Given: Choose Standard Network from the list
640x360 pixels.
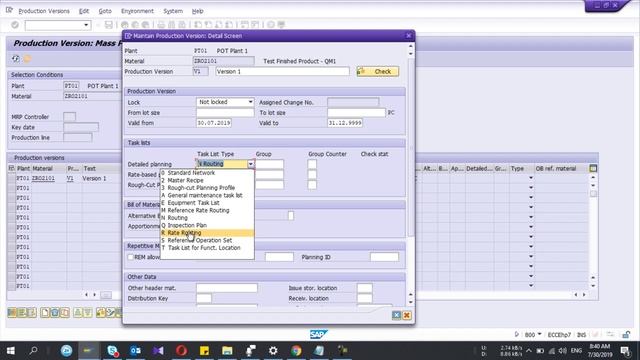Looking at the screenshot, I should 207,173.
